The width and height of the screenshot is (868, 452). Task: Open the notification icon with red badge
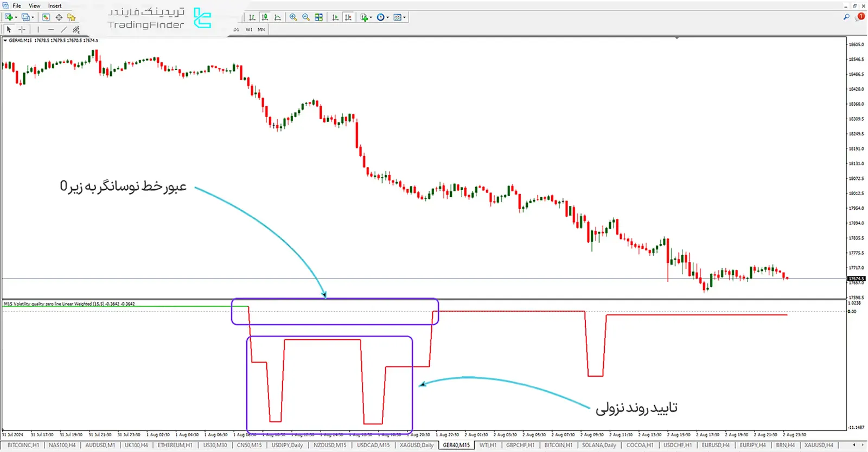(x=860, y=17)
